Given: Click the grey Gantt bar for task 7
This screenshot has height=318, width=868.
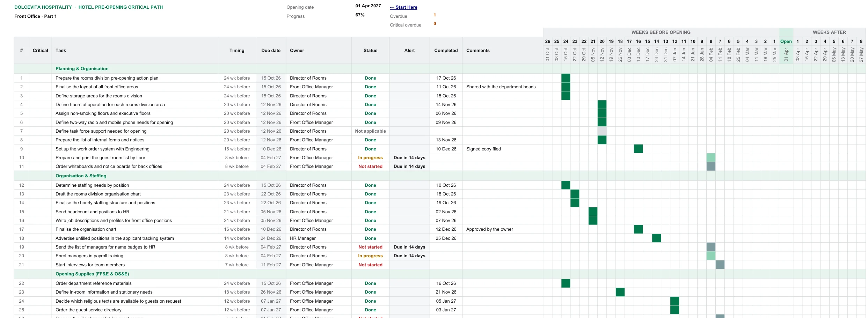Looking at the screenshot, I should coord(602,131).
